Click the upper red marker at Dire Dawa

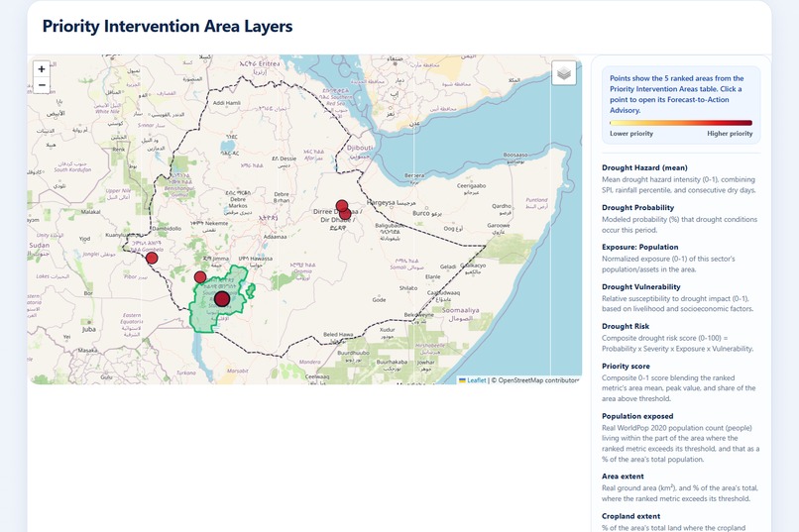(342, 206)
